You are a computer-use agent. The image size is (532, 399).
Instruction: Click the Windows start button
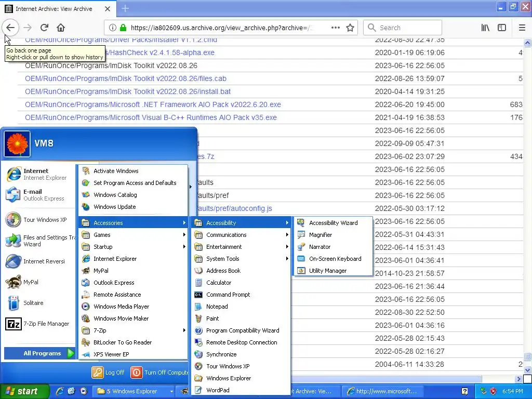(x=24, y=391)
